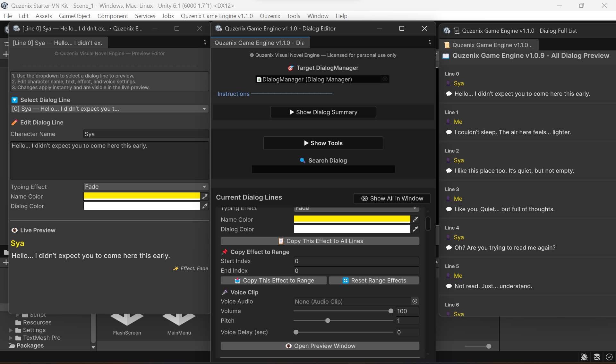Click white Dialog Color swatch in Dialog Editor

coord(352,229)
